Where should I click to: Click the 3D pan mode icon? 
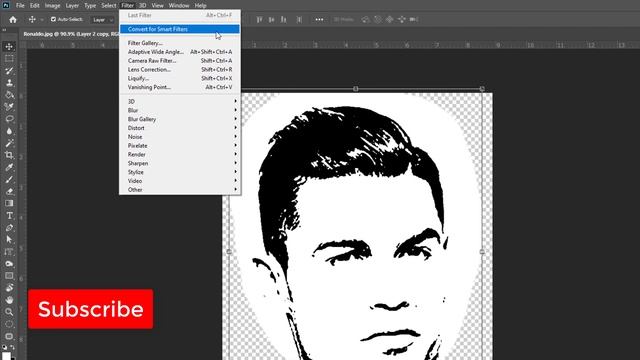[x=390, y=19]
